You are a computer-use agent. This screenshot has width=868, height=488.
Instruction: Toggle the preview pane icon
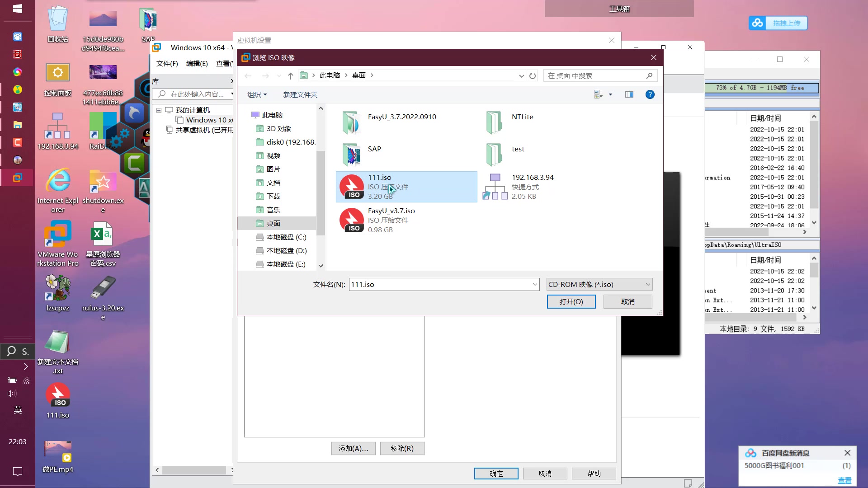coord(629,94)
